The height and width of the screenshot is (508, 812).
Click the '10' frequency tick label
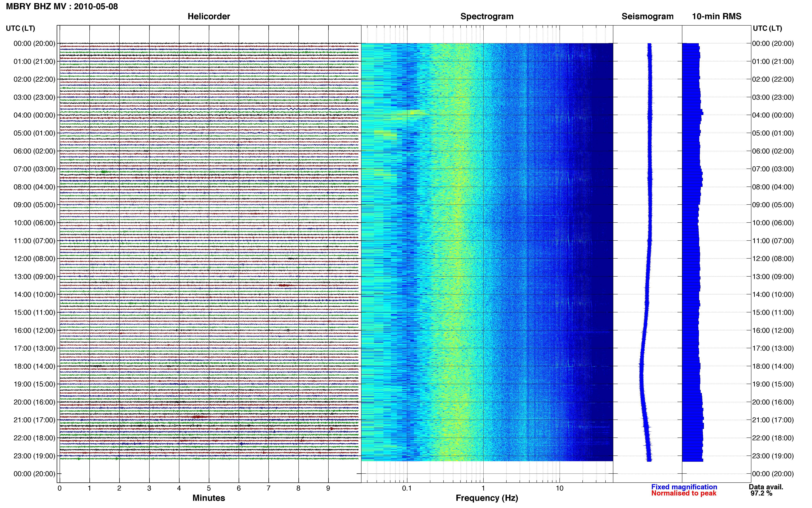(559, 488)
